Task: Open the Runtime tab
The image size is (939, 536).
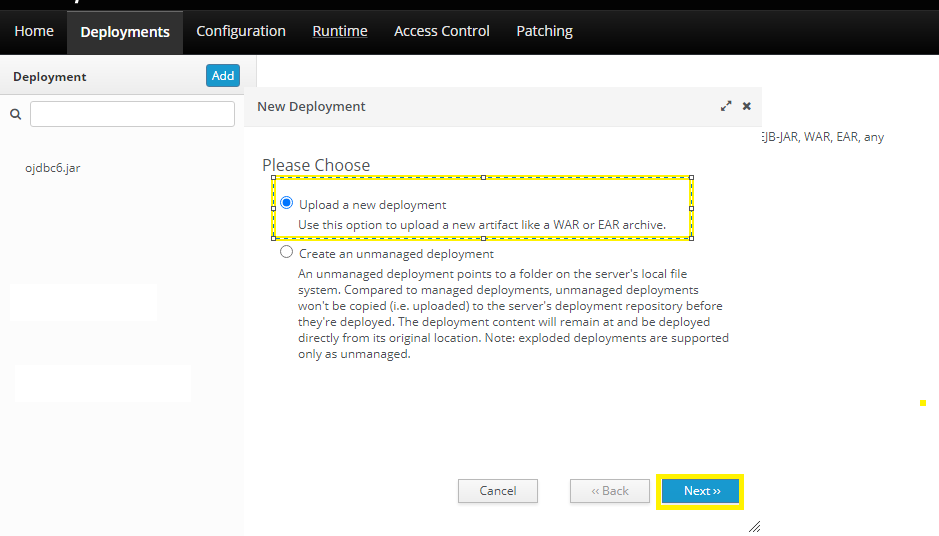Action: coord(340,31)
